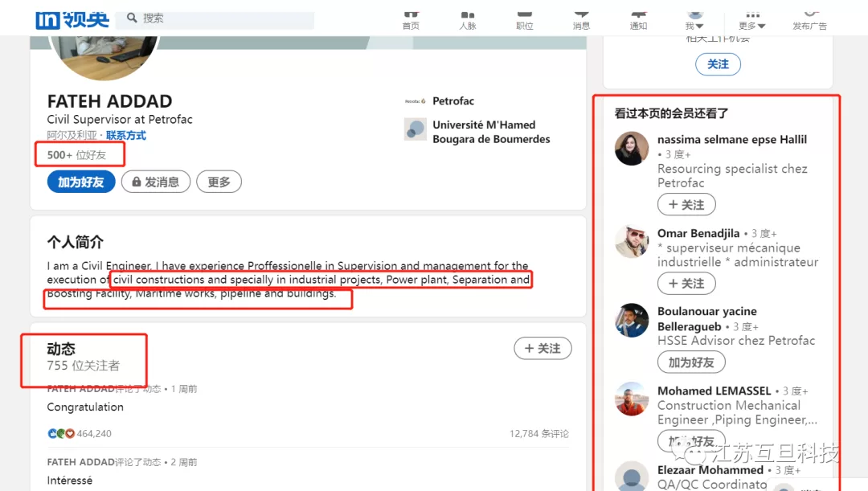This screenshot has width=868, height=491.
Task: Open the 更多 button under profile name
Action: pos(219,182)
